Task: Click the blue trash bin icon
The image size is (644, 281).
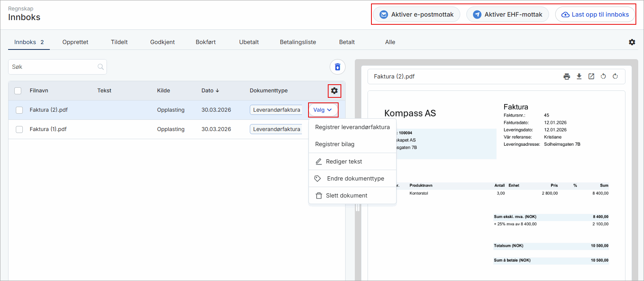Action: pyautogui.click(x=337, y=67)
